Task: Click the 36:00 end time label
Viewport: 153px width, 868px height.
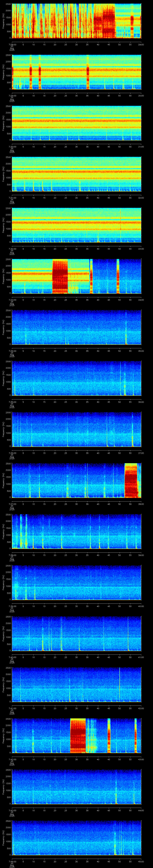Action: pos(141,402)
